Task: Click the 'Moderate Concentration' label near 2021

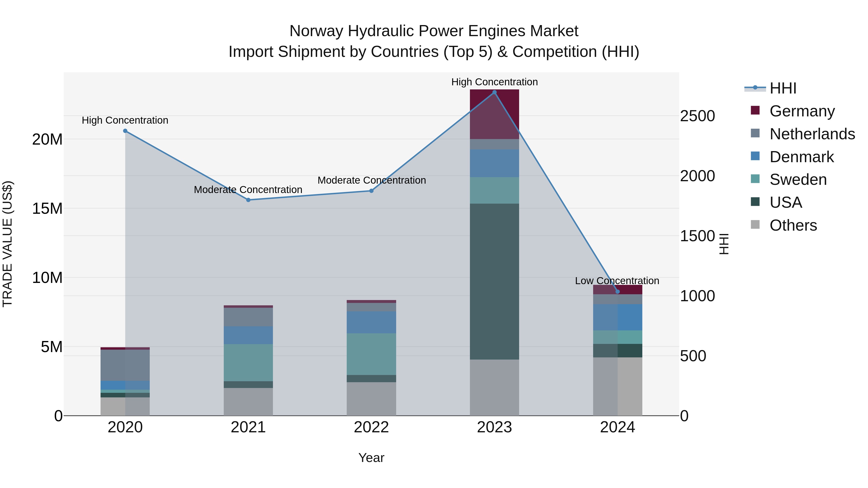Action: [248, 190]
